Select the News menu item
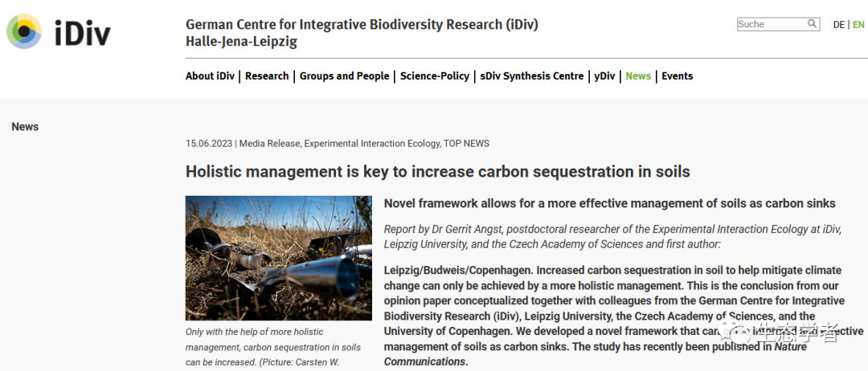Image resolution: width=868 pixels, height=371 pixels. click(638, 76)
